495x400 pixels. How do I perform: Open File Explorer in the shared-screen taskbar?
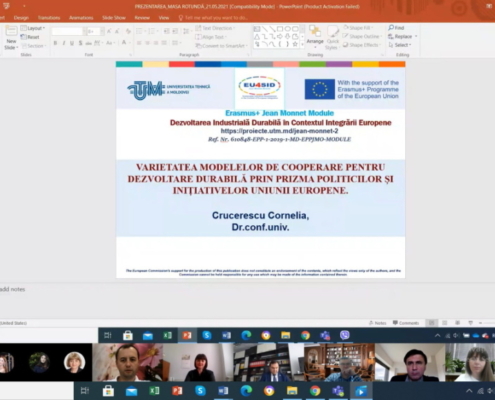285,335
